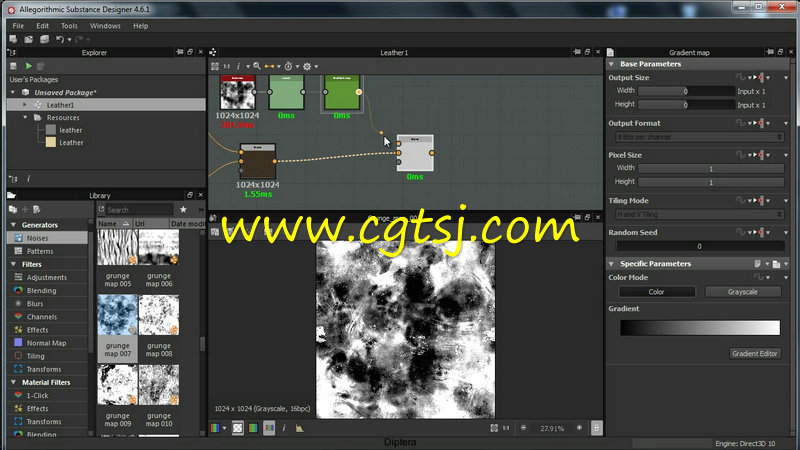Open the File menu
The height and width of the screenshot is (450, 800).
tap(18, 26)
